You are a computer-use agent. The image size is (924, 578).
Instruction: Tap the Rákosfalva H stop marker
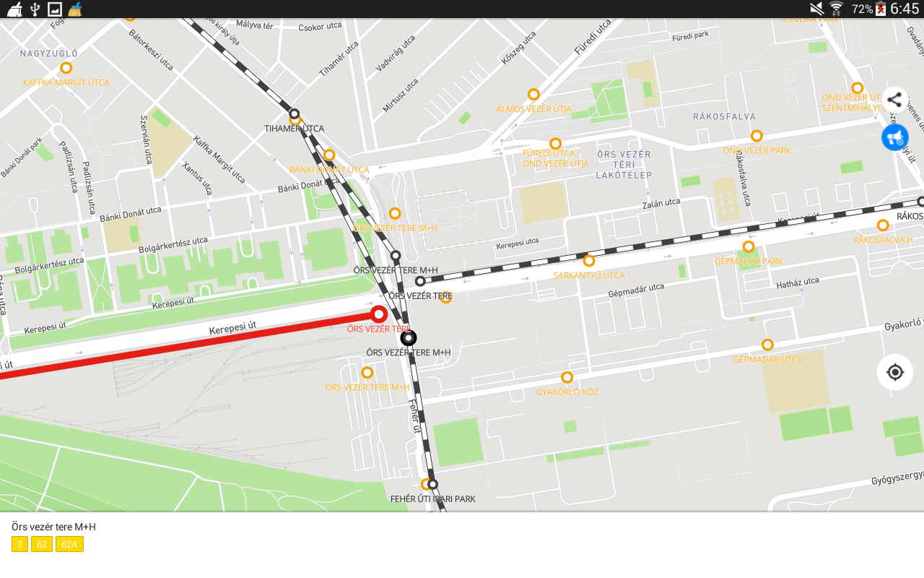pos(882,225)
